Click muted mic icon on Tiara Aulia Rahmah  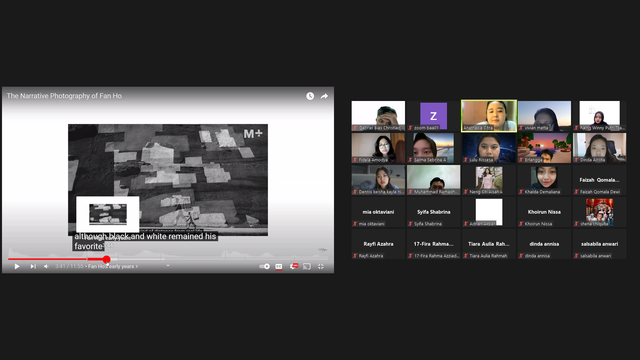click(x=466, y=256)
